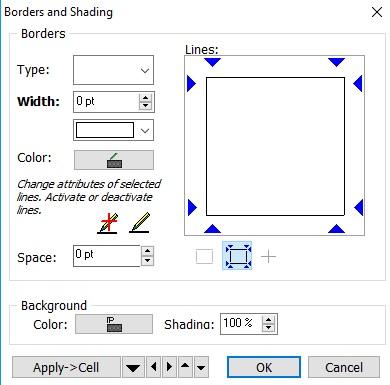Toggle the right border's lower arrow marker
This screenshot has width=390, height=385.
[358, 207]
